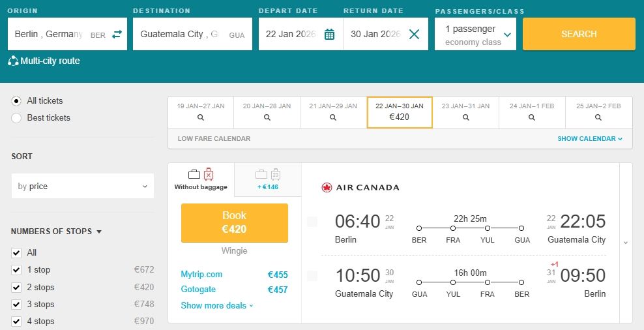The height and width of the screenshot is (330, 644).
Task: Book the €420 Wingie ticket
Action: 234,222
